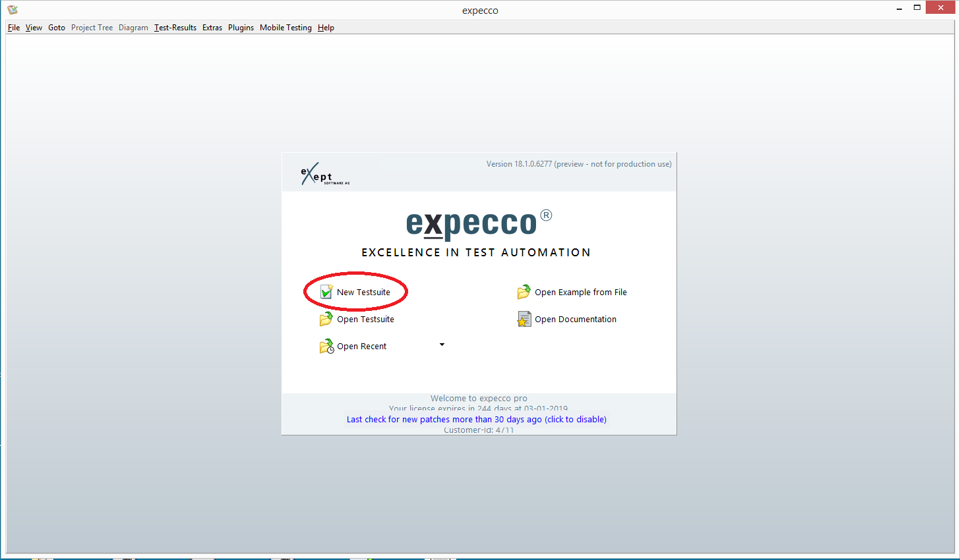Screen dimensions: 960x560
Task: Click the exept Software AG logo
Action: click(324, 175)
